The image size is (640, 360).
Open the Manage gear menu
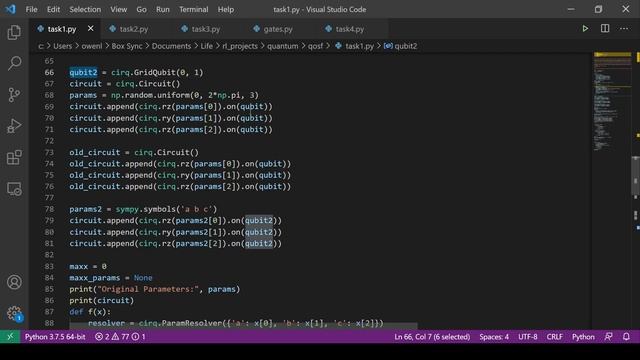click(x=14, y=313)
